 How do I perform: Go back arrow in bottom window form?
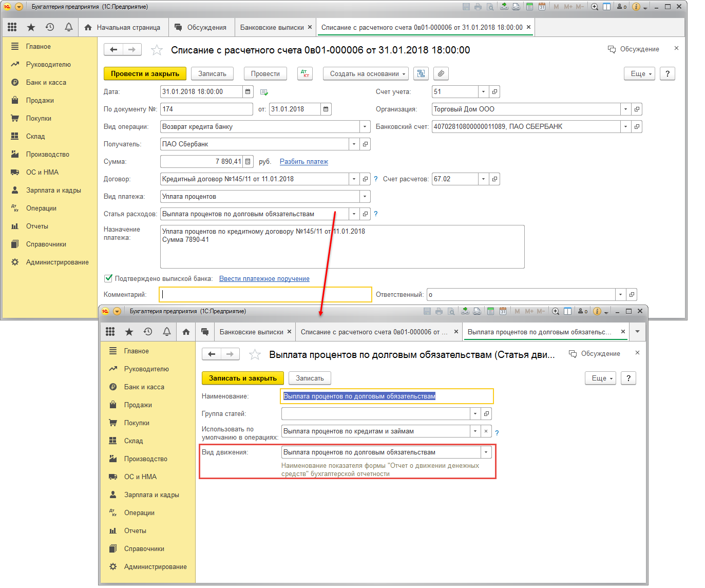(212, 354)
